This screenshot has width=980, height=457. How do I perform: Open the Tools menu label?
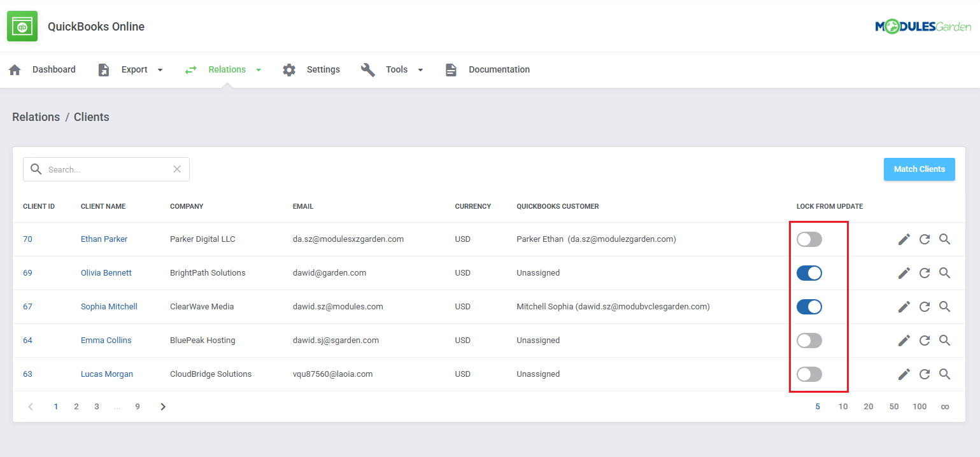[x=397, y=70]
